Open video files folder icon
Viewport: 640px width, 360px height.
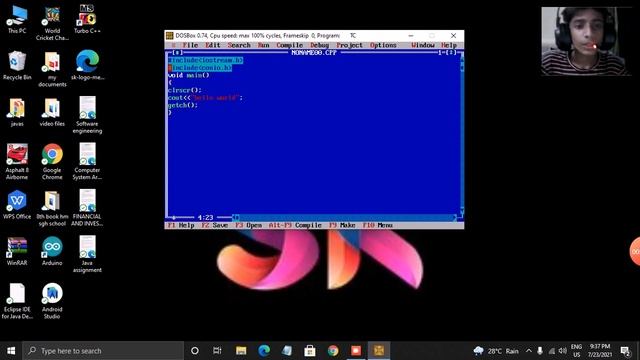tap(52, 112)
